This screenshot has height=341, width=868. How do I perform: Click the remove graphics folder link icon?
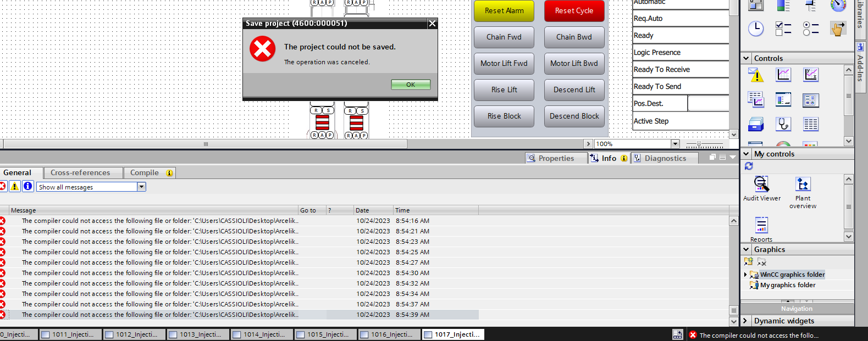point(762,262)
